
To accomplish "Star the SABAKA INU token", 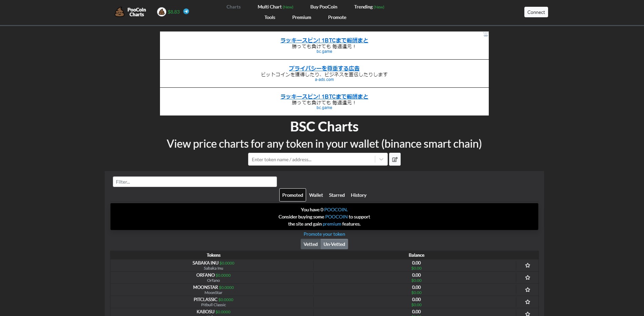I will pos(527,266).
